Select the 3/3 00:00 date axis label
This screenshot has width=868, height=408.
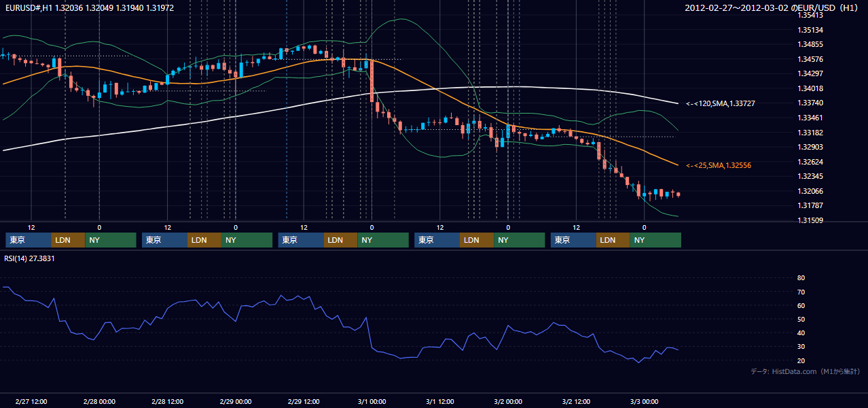point(644,401)
